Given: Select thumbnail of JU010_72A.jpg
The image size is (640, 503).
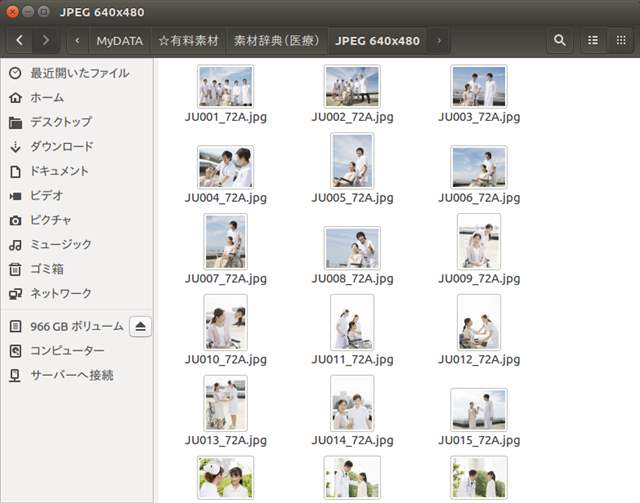Looking at the screenshot, I should [225, 323].
